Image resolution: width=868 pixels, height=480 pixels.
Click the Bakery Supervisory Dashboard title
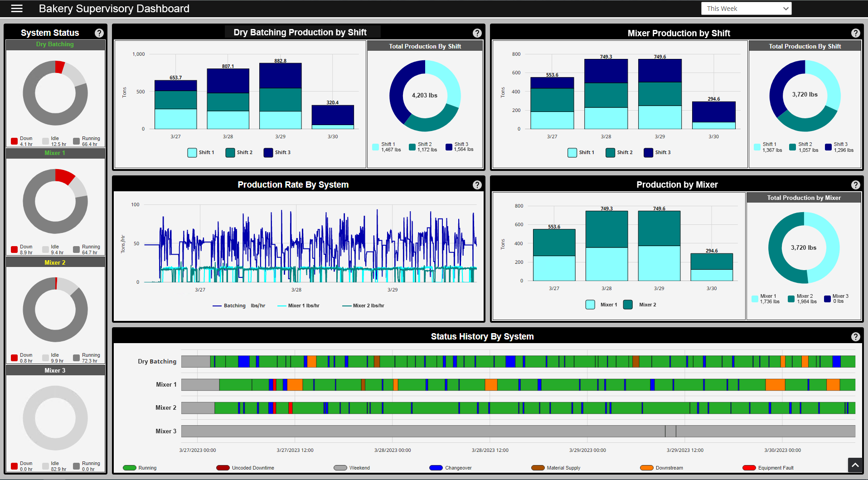pos(114,9)
